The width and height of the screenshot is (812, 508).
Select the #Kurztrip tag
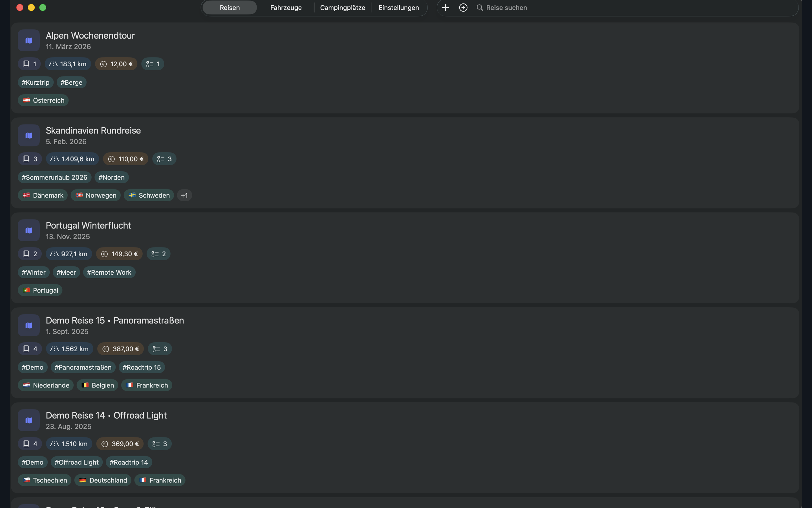point(36,82)
